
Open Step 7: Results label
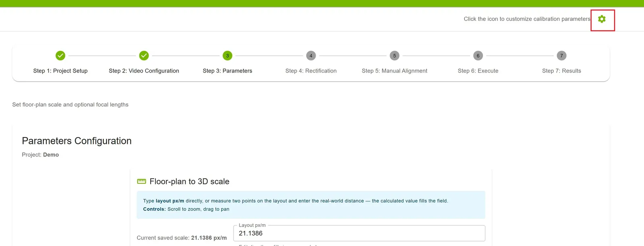(561, 71)
